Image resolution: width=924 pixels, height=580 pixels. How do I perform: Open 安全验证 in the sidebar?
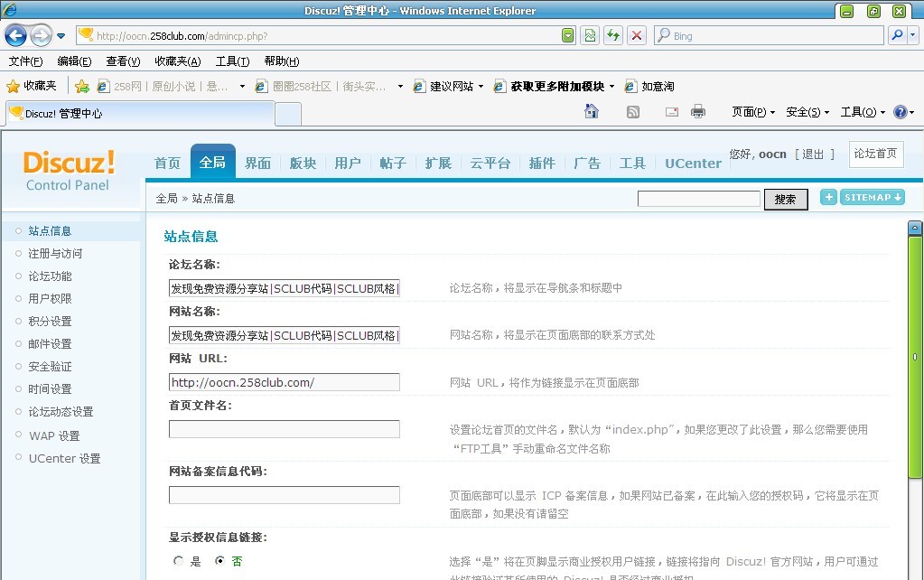(50, 367)
